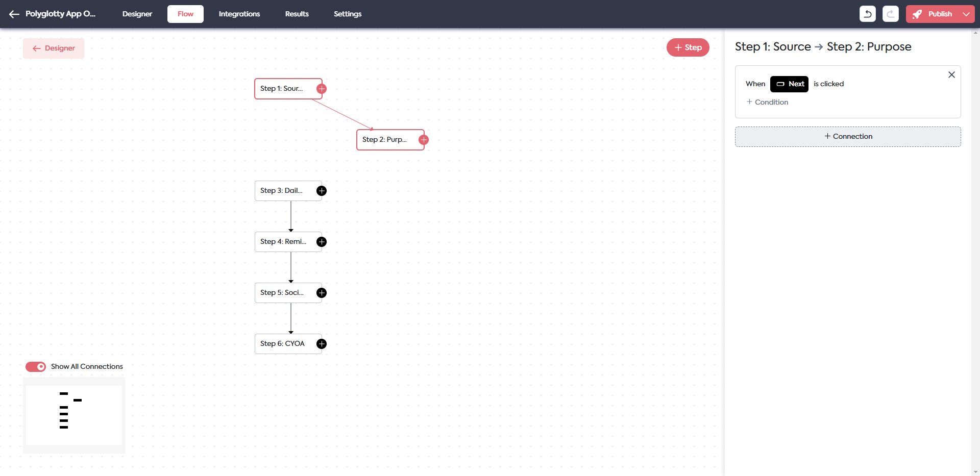This screenshot has width=980, height=476.
Task: Switch to the Integrations tab
Action: [x=239, y=14]
